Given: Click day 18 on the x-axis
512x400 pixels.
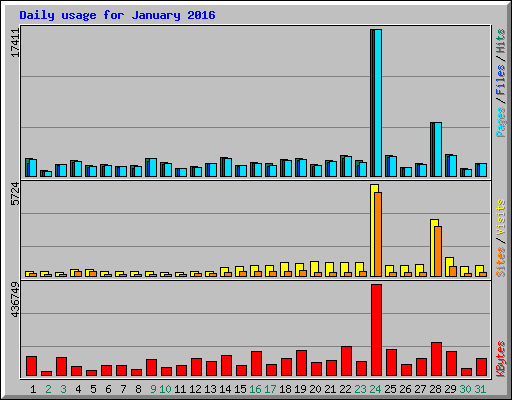Looking at the screenshot, I should tap(285, 389).
